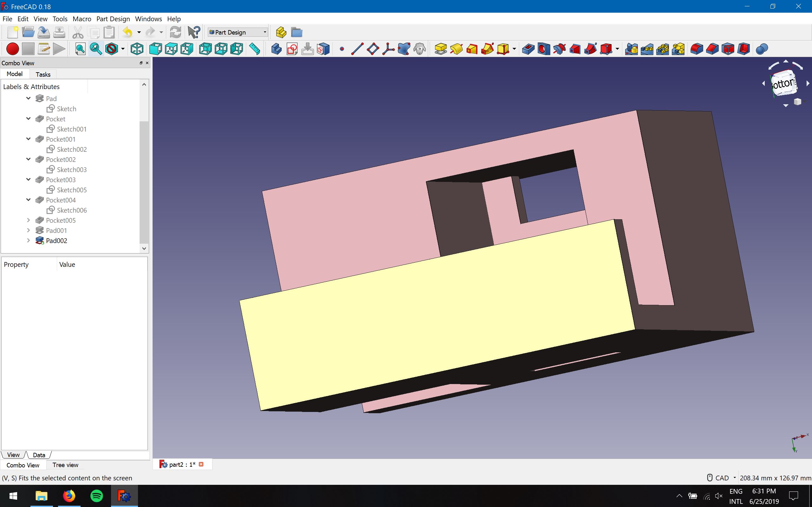Image resolution: width=812 pixels, height=507 pixels.
Task: Toggle the Combo View float button
Action: coord(141,63)
